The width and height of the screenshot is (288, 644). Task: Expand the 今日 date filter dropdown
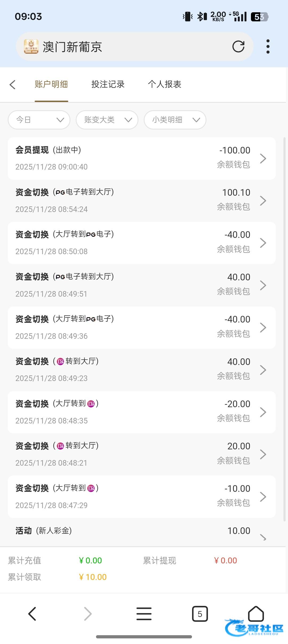[39, 120]
